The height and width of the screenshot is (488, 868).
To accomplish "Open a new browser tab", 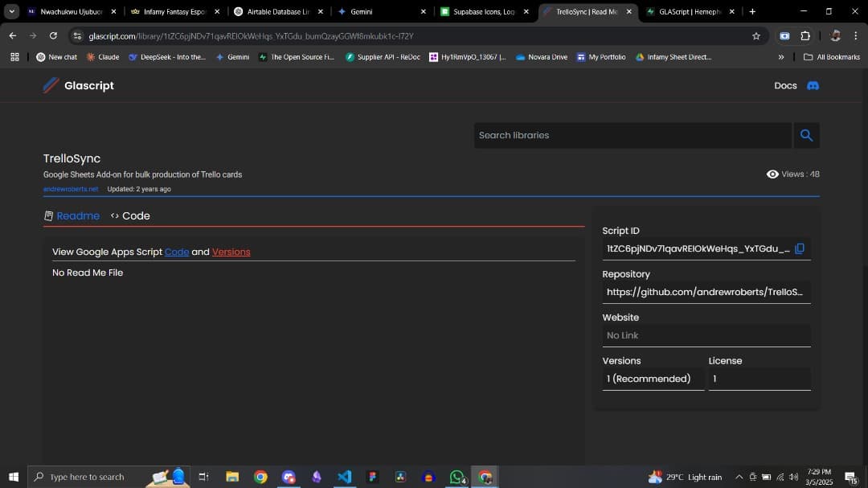I will click(x=752, y=11).
